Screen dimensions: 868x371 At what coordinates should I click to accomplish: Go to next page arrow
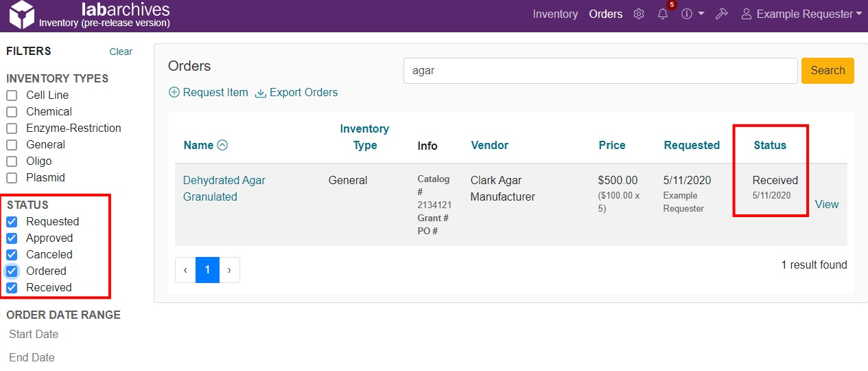tap(229, 271)
